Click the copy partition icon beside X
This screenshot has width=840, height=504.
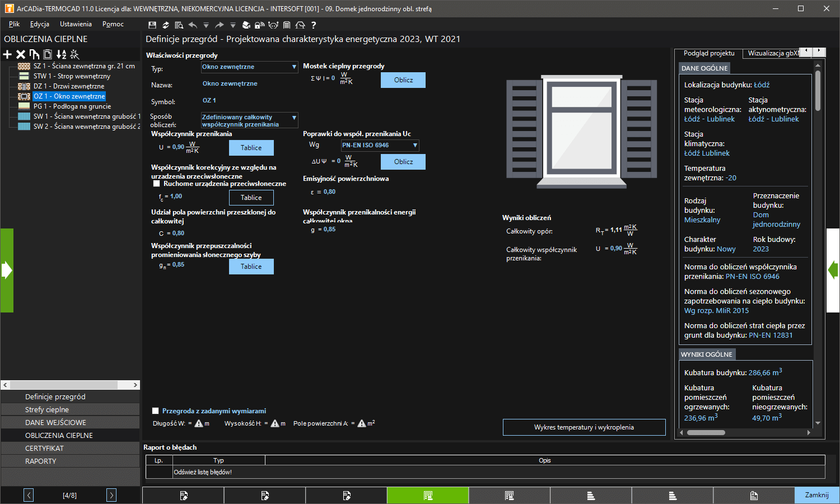click(34, 54)
